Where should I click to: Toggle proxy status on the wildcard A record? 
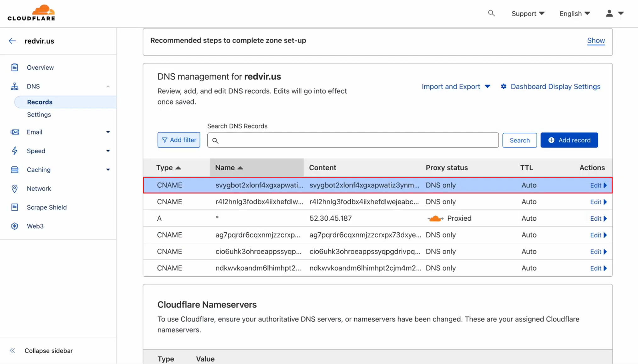click(x=435, y=218)
